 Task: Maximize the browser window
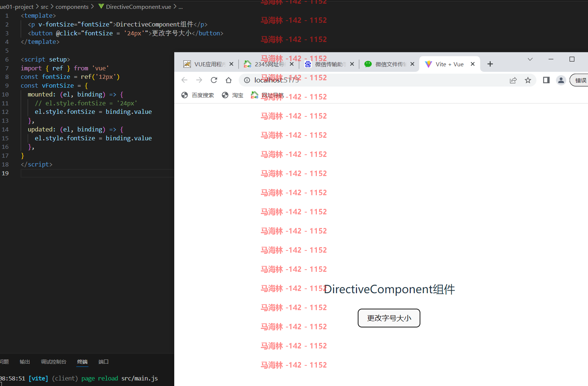click(x=572, y=59)
